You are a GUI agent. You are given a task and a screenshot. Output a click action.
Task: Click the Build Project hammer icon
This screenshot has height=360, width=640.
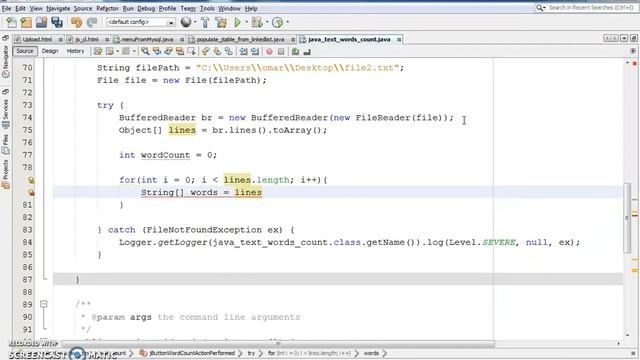click(x=205, y=22)
